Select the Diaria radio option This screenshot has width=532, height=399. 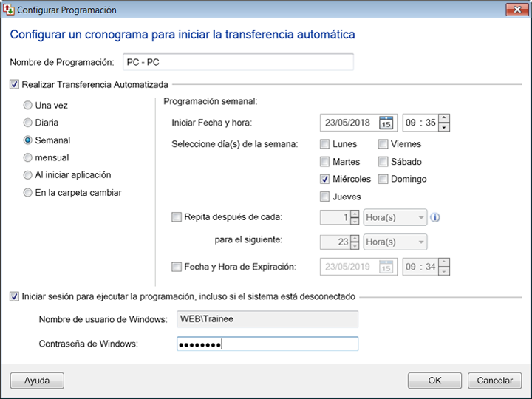click(x=28, y=123)
